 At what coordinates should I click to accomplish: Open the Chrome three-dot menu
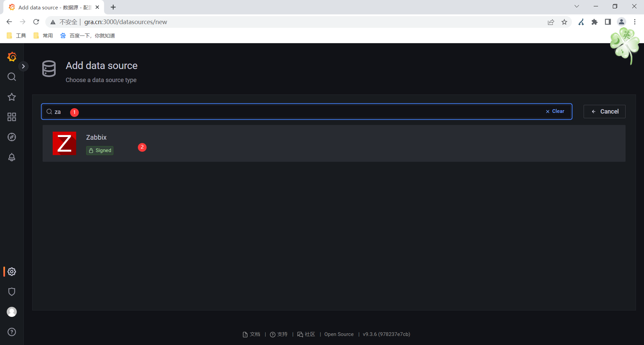[x=635, y=22]
